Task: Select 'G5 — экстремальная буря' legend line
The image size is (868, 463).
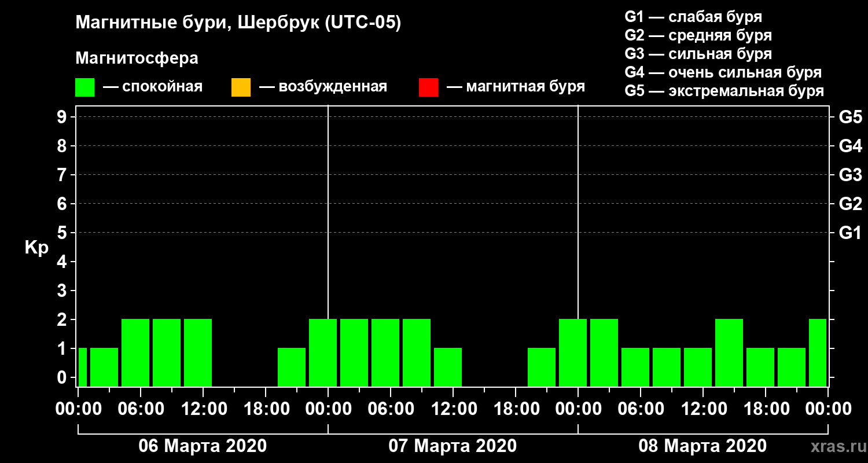Action: 724,91
